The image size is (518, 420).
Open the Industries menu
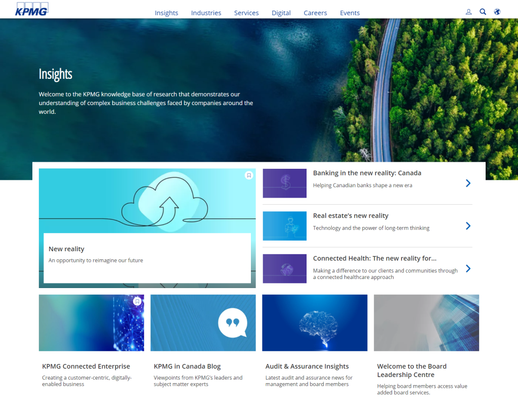tap(206, 13)
